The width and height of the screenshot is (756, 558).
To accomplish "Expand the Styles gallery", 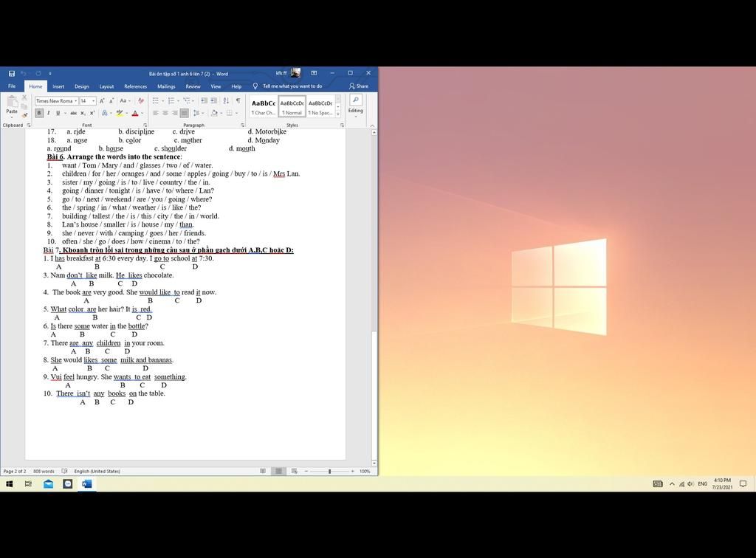I will coord(338,114).
